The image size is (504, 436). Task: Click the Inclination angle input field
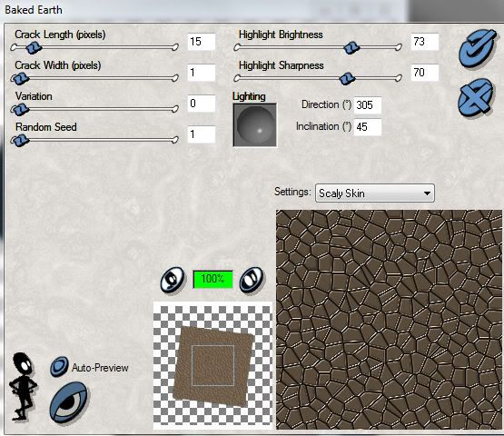click(x=368, y=127)
